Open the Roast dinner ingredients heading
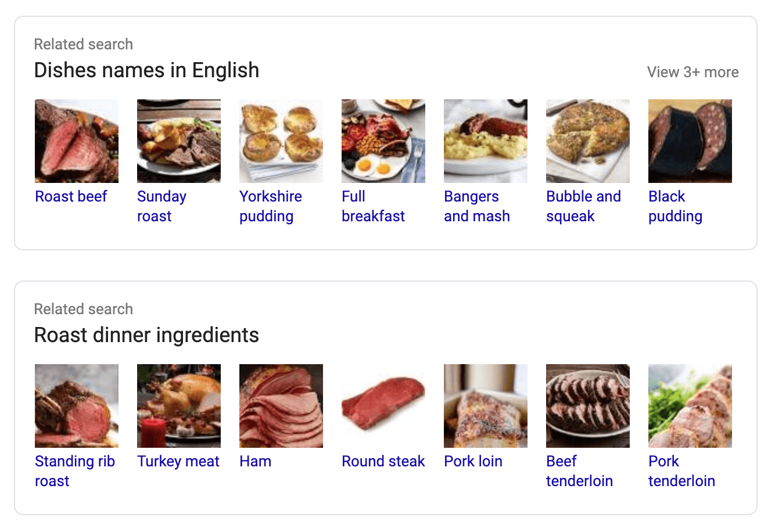The width and height of the screenshot is (775, 532). [146, 335]
